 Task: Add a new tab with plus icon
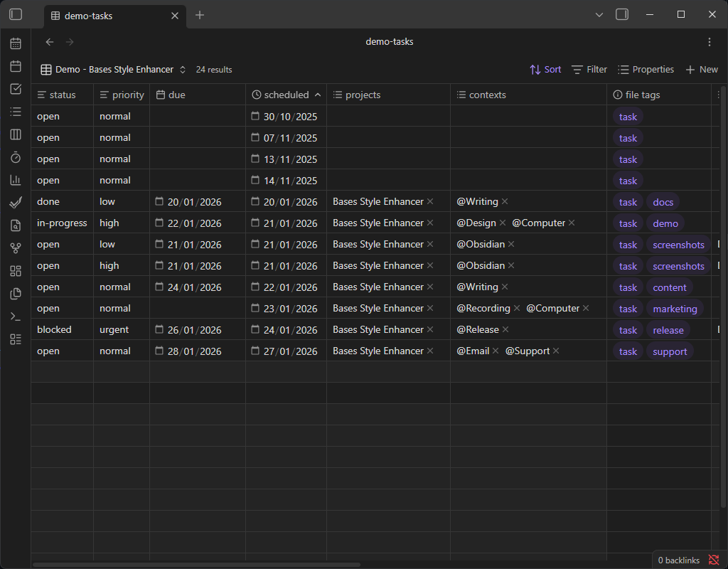coord(200,16)
